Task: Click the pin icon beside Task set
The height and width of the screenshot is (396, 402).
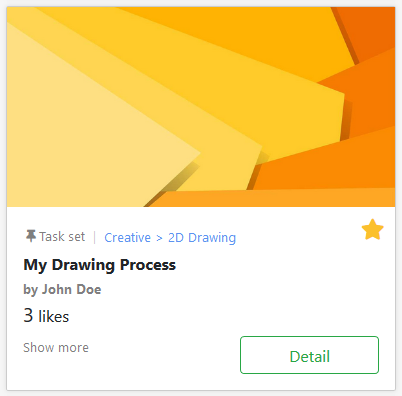Action: point(31,236)
